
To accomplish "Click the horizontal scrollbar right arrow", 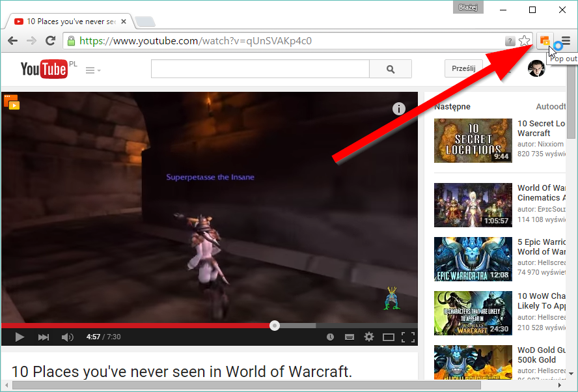I will tap(560, 385).
